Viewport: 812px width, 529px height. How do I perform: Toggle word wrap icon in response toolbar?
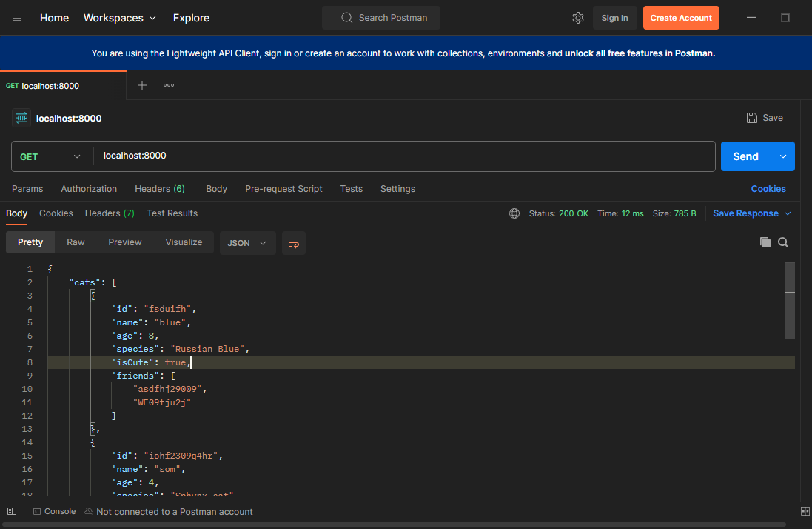tap(294, 243)
